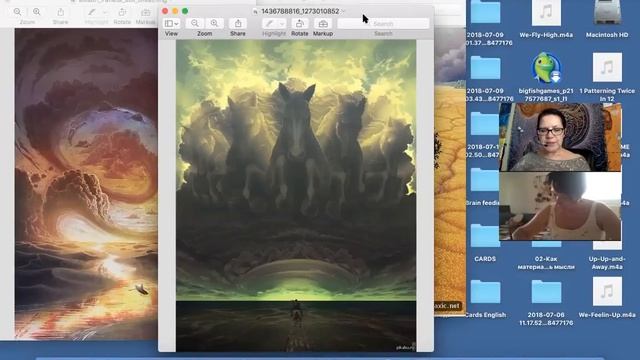Click the horses in clouds image
The height and width of the screenshot is (360, 640).
tap(296, 195)
